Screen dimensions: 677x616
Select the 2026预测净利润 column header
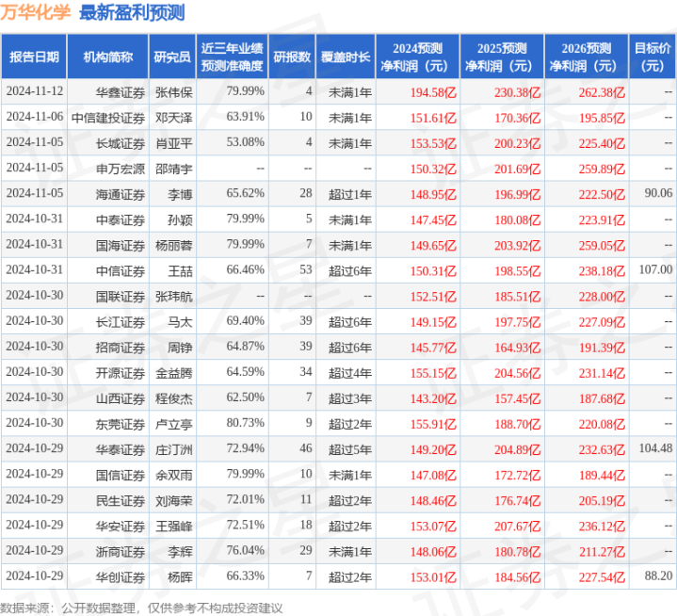[587, 57]
